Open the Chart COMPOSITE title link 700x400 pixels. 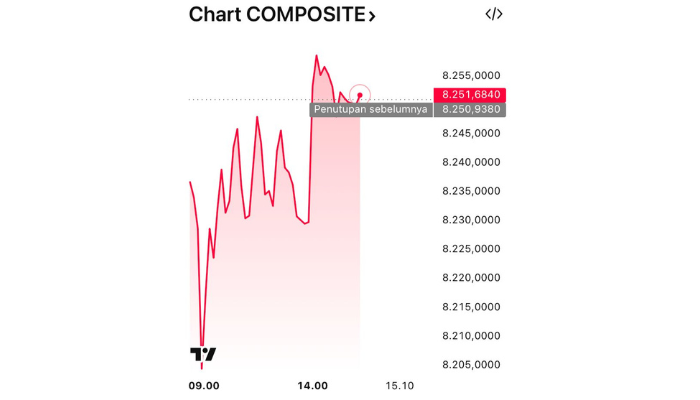tap(275, 15)
